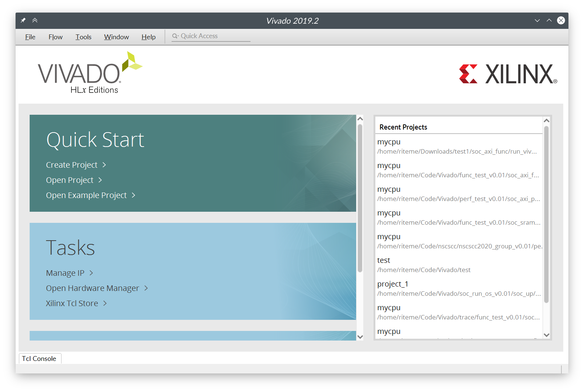584x392 pixels.
Task: Open mycpu project in func_test_v0.01/soc_axi_f
Action: pos(459,170)
